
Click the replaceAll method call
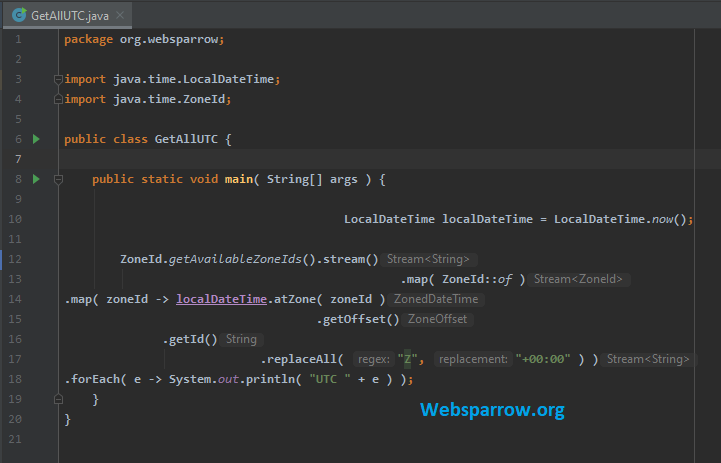pyautogui.click(x=302, y=359)
